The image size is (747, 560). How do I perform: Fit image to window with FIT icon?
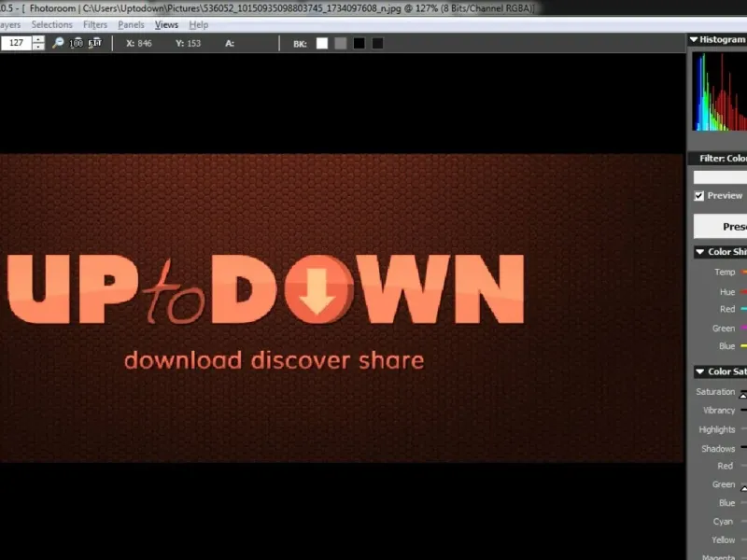coord(95,43)
